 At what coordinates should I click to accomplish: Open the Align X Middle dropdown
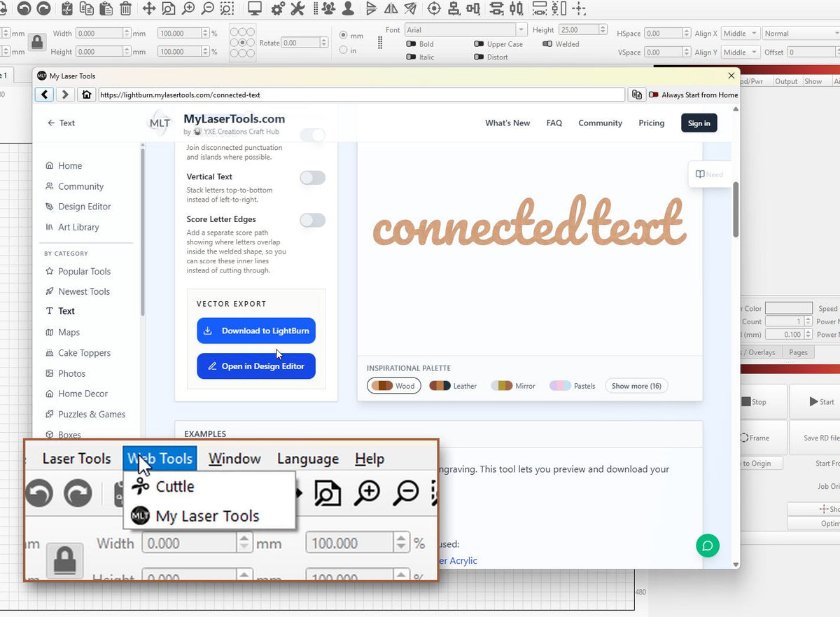coord(741,34)
